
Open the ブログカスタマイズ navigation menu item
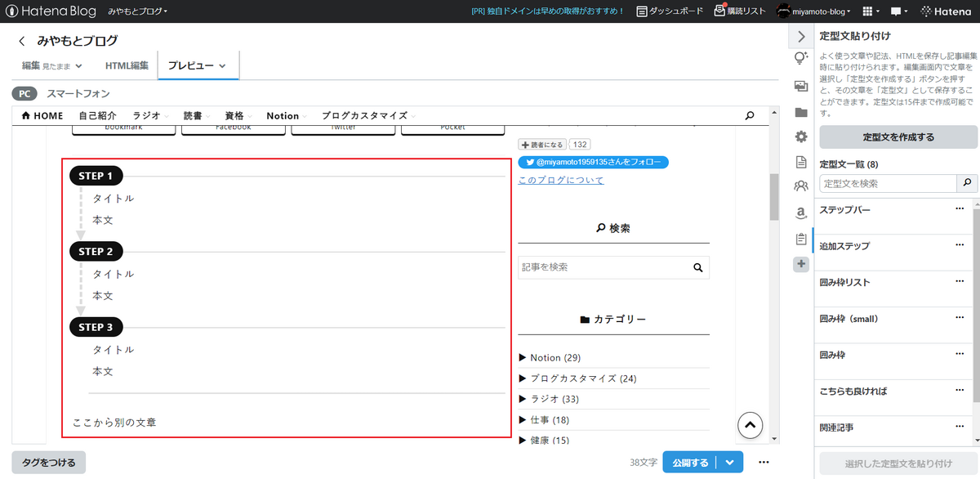[x=368, y=116]
